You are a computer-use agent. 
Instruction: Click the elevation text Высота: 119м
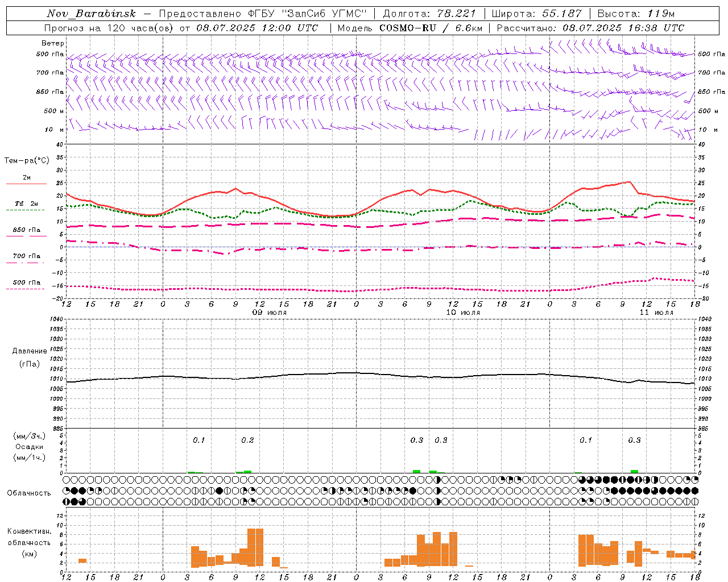click(x=636, y=14)
